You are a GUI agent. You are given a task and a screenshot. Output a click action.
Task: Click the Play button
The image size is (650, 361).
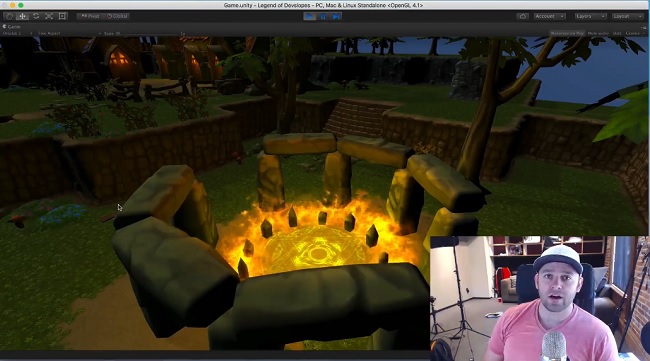[309, 16]
